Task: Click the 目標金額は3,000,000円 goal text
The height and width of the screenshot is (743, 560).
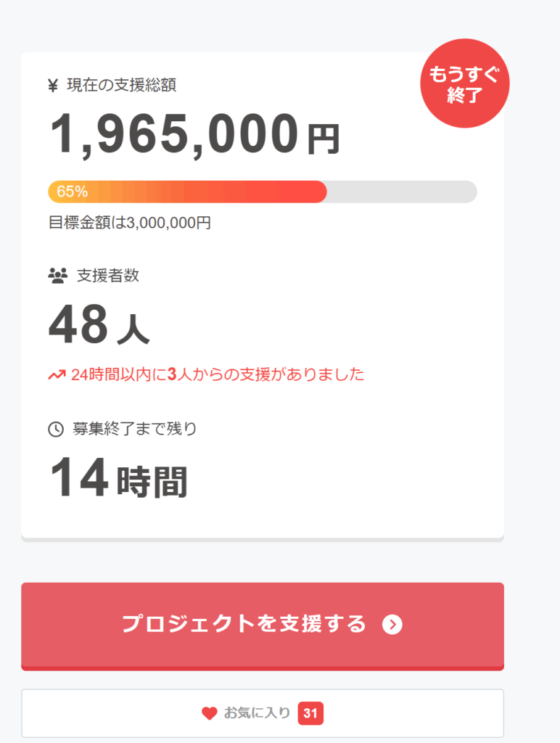Action: tap(130, 223)
